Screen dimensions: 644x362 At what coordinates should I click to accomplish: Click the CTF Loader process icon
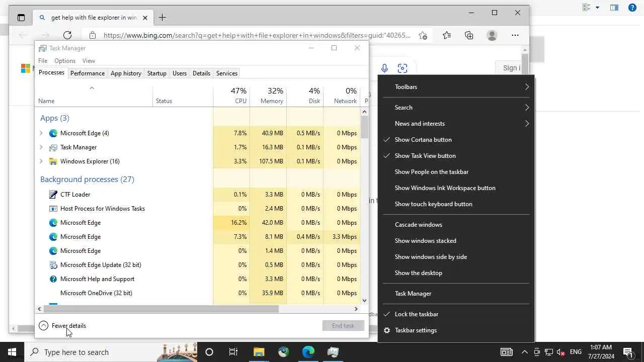[53, 195]
